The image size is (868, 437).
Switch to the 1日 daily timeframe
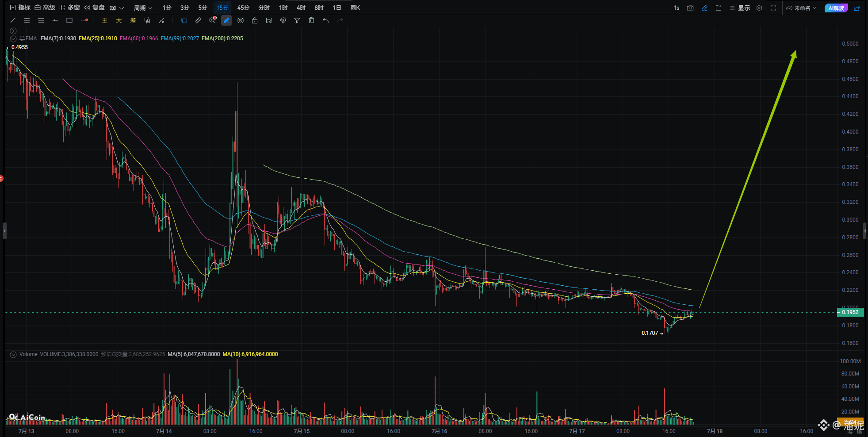337,8
